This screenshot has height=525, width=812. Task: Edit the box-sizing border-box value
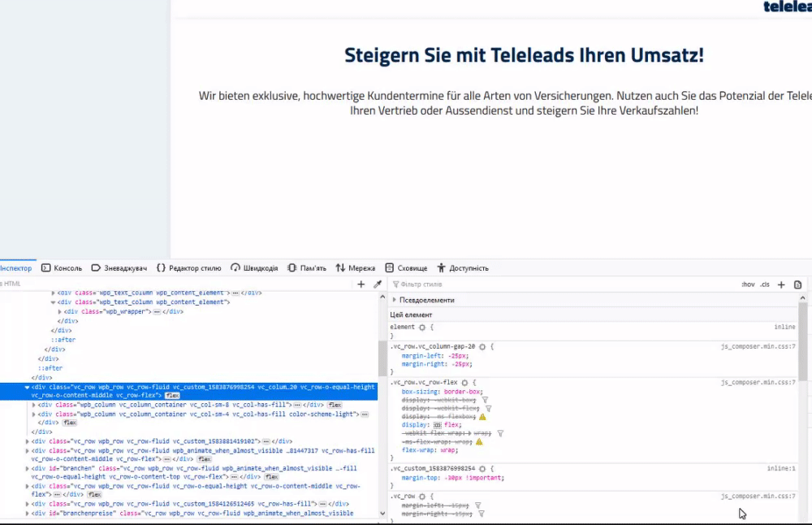click(x=463, y=392)
